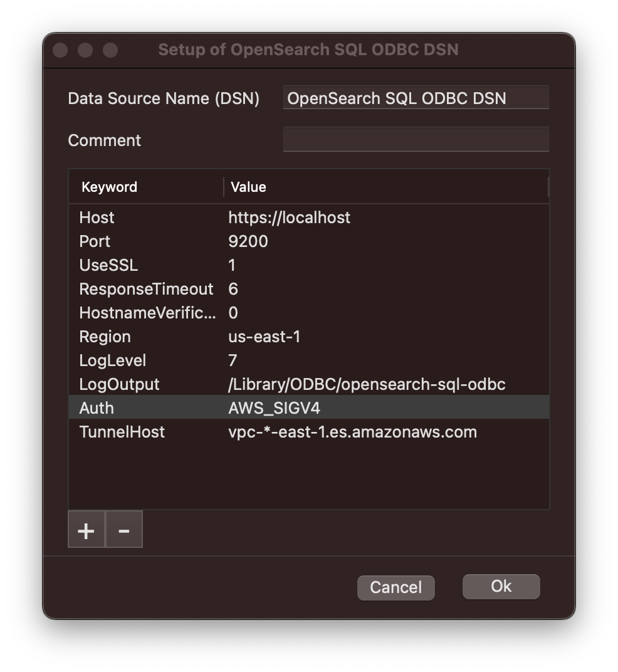This screenshot has height=672, width=618.
Task: Select the TunnelHost row
Action: [x=122, y=432]
